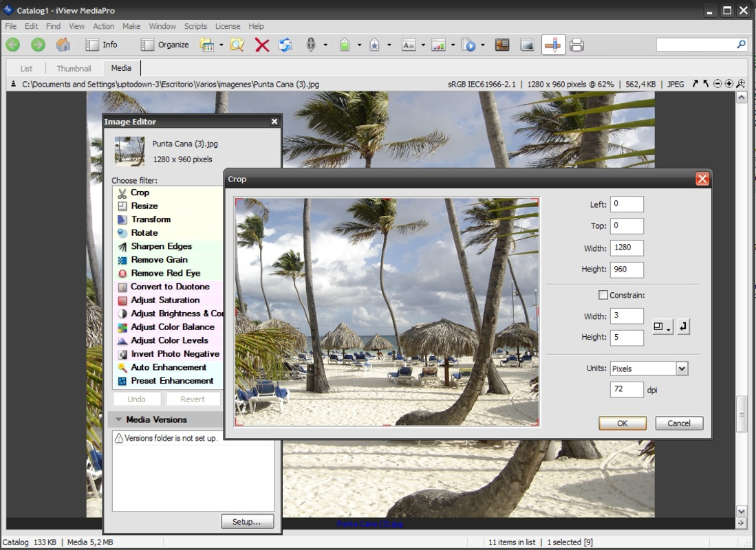The height and width of the screenshot is (550, 756).
Task: Select the Crop filter
Action: coord(168,192)
